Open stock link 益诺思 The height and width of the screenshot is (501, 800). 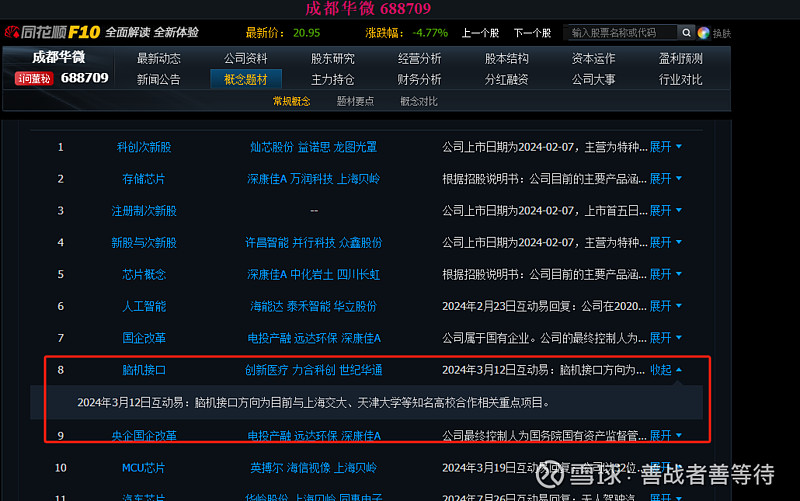pos(314,147)
